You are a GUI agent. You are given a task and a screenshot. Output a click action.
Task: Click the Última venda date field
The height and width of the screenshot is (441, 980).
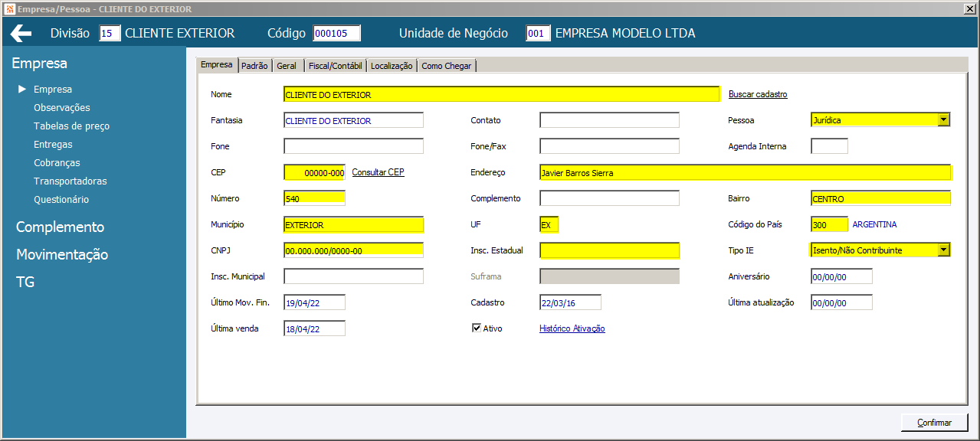[x=314, y=328]
